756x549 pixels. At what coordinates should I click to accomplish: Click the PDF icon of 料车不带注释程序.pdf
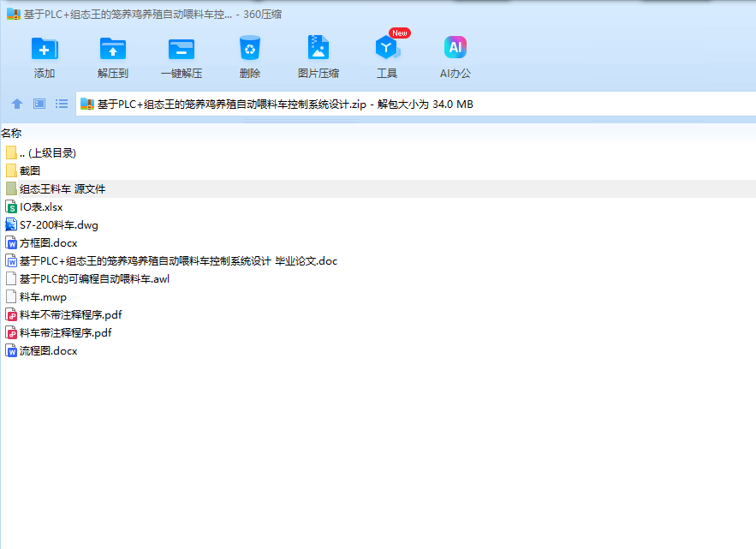[11, 315]
